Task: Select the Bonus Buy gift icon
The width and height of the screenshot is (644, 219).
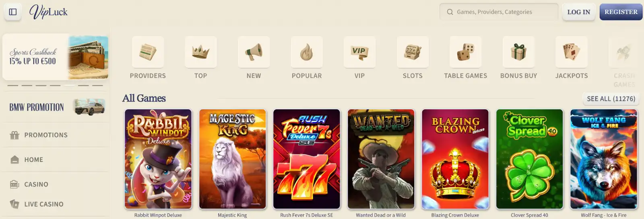Action: coord(518,52)
